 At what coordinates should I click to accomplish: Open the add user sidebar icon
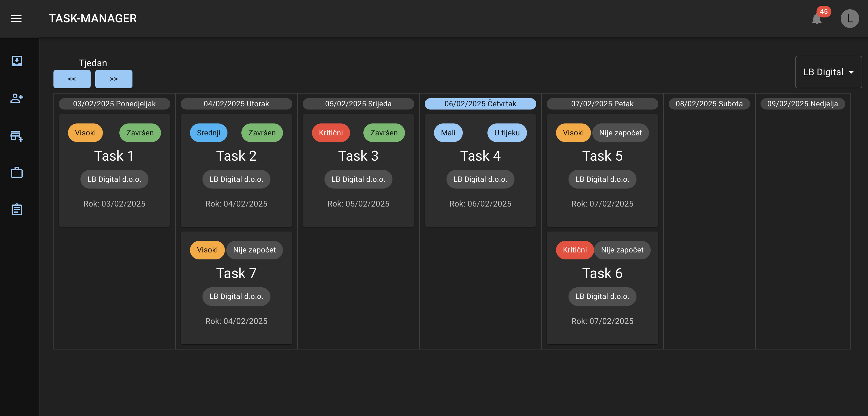[17, 98]
